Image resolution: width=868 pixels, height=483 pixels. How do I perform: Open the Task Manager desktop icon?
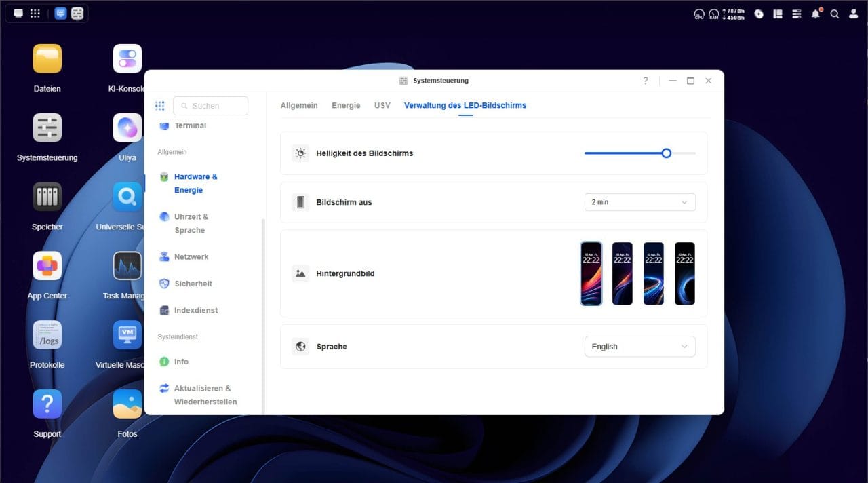[x=127, y=266]
